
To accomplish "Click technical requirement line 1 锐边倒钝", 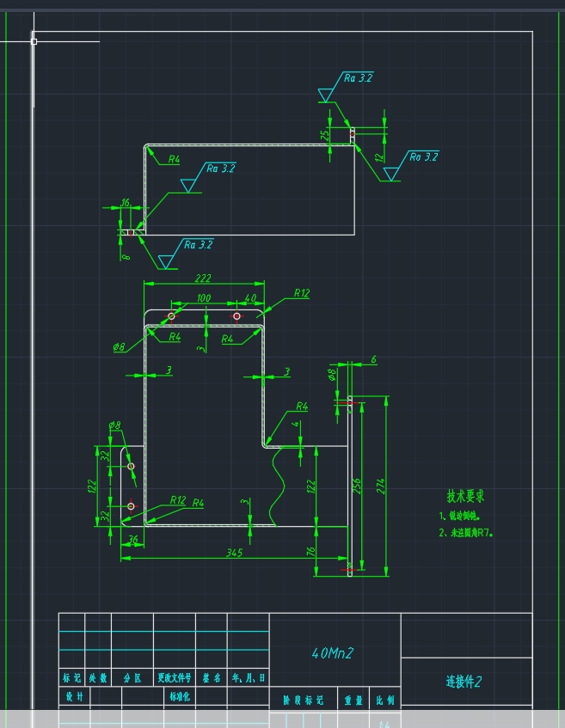I will click(x=459, y=516).
